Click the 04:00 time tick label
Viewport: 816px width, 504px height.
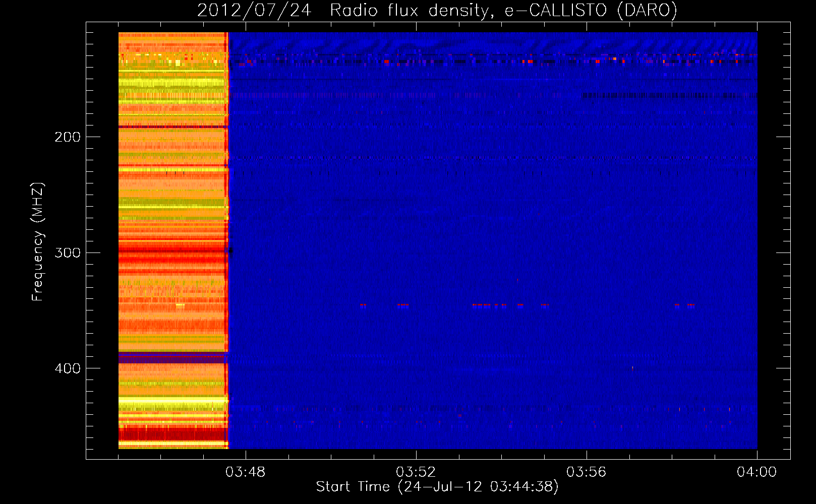click(x=756, y=472)
